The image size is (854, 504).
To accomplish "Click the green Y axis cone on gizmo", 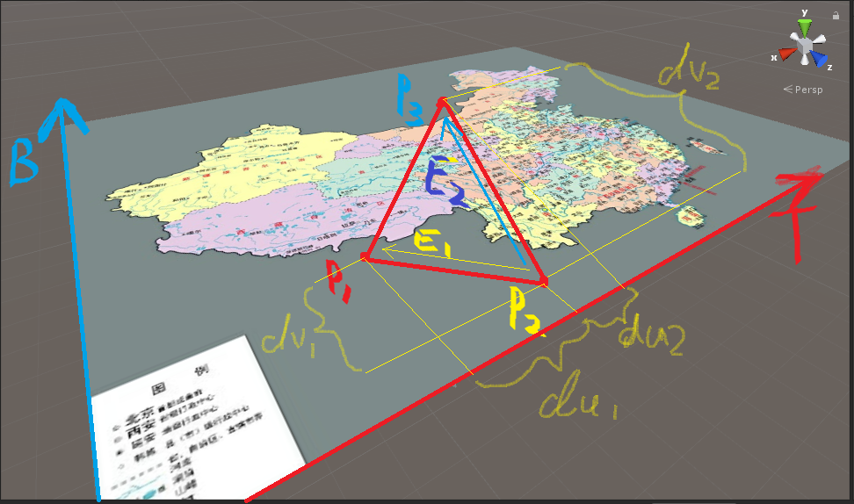I will [805, 27].
